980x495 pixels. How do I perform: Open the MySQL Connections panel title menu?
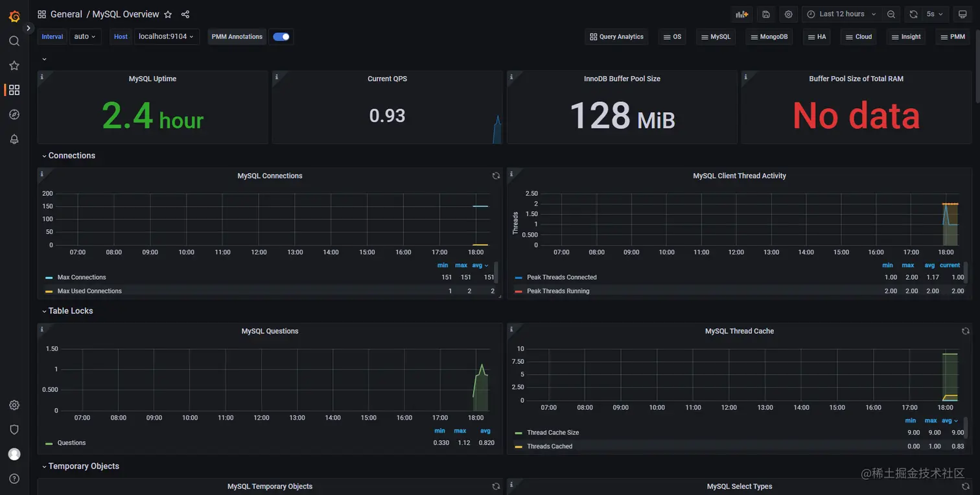[x=270, y=176]
